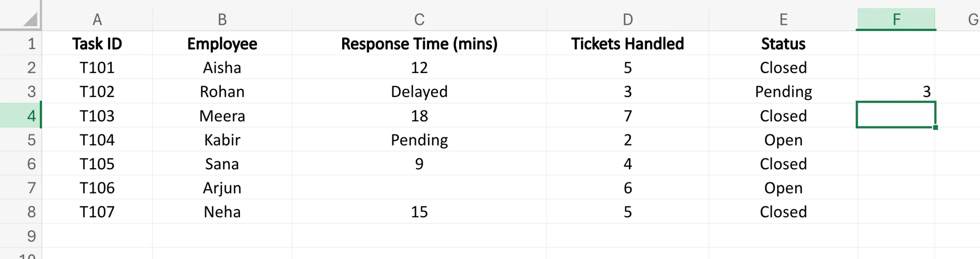
Task: Select the highlighted column F header
Action: pos(896,19)
